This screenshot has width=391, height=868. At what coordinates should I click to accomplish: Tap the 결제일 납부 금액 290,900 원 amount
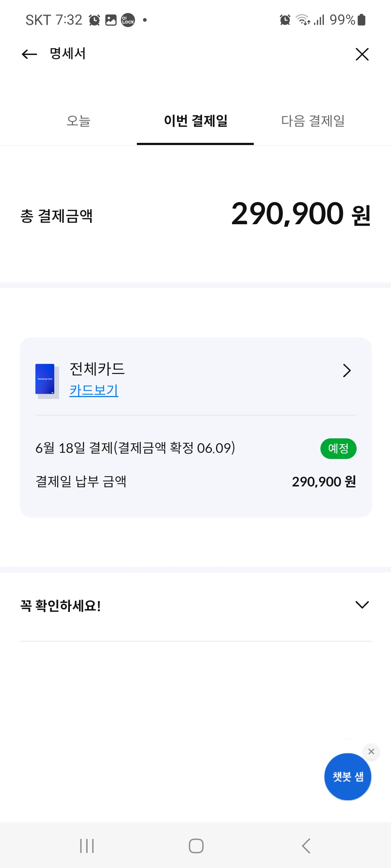pos(324,482)
